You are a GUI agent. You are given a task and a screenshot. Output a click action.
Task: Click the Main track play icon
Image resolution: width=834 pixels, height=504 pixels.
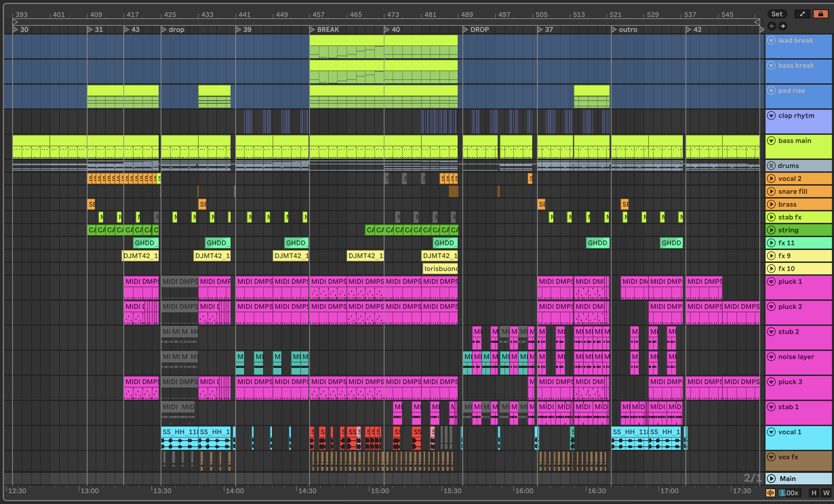771,479
